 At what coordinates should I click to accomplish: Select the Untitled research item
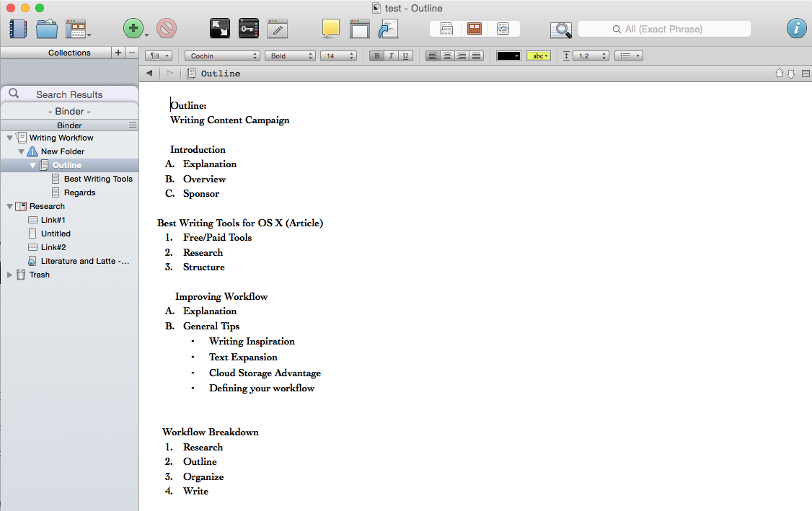click(56, 234)
